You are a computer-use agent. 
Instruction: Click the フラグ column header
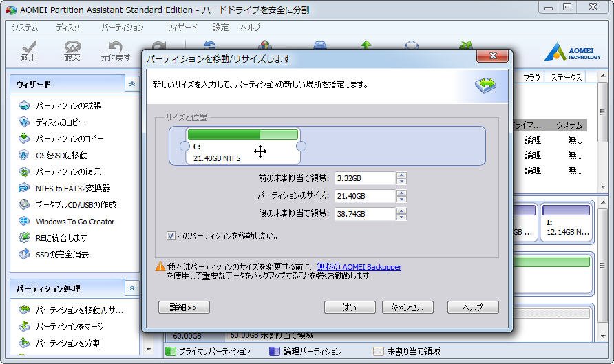(x=532, y=78)
